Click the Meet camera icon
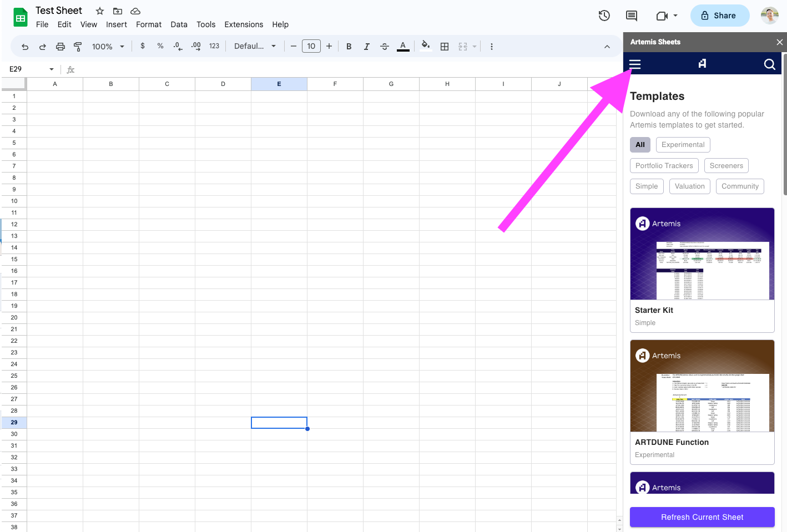Viewport: 787px width, 532px height. click(662, 16)
